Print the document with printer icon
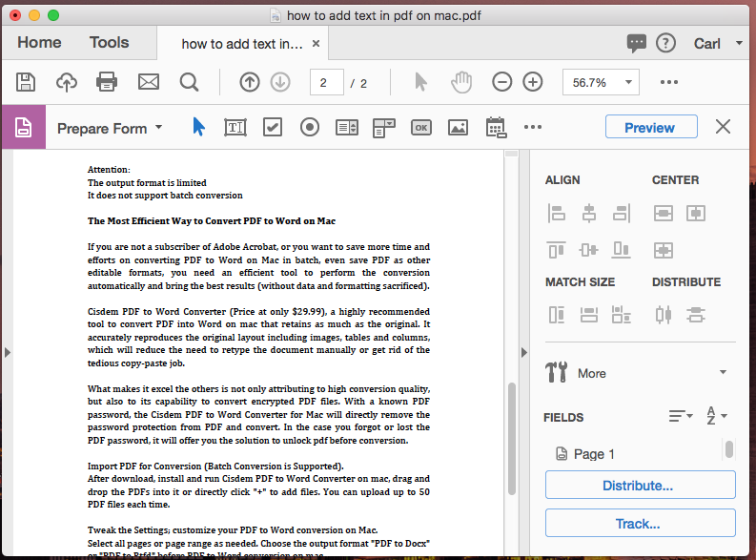 tap(107, 82)
